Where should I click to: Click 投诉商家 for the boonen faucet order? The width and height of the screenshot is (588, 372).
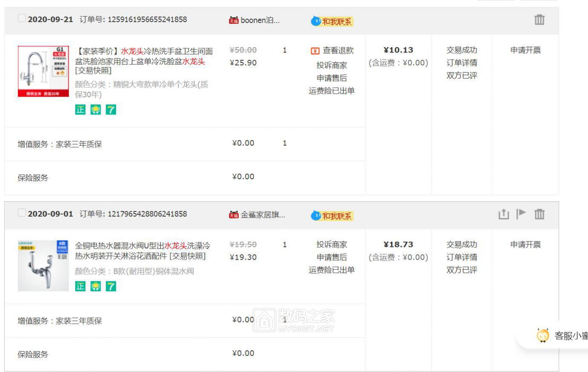click(331, 66)
